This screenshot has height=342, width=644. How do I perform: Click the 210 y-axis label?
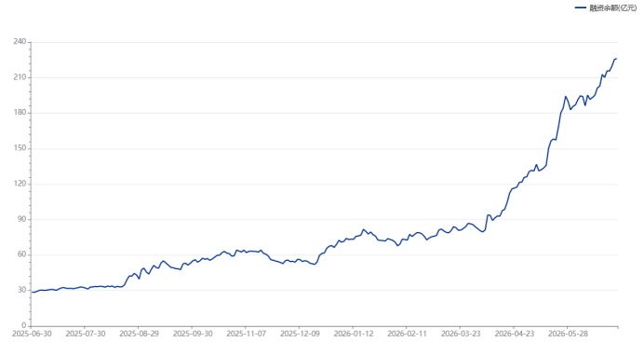(x=20, y=77)
